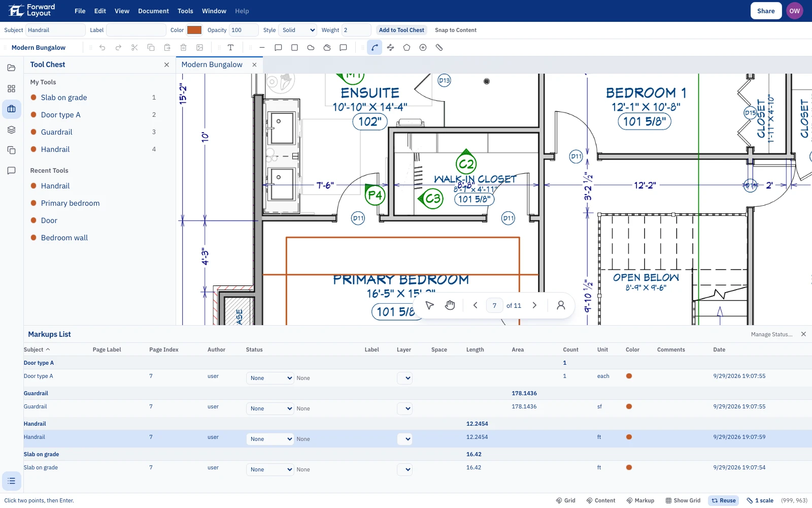
Task: Select the Text tool
Action: coord(230,48)
